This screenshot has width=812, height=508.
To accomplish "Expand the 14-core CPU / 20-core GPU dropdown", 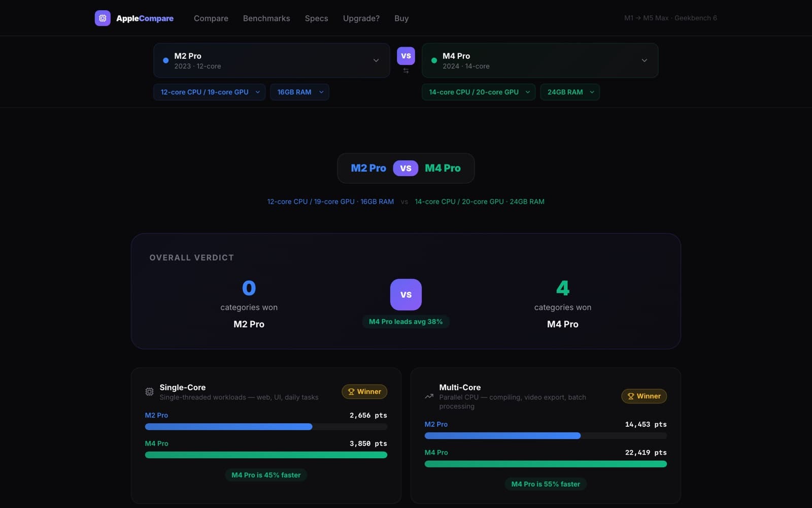I will coord(479,92).
